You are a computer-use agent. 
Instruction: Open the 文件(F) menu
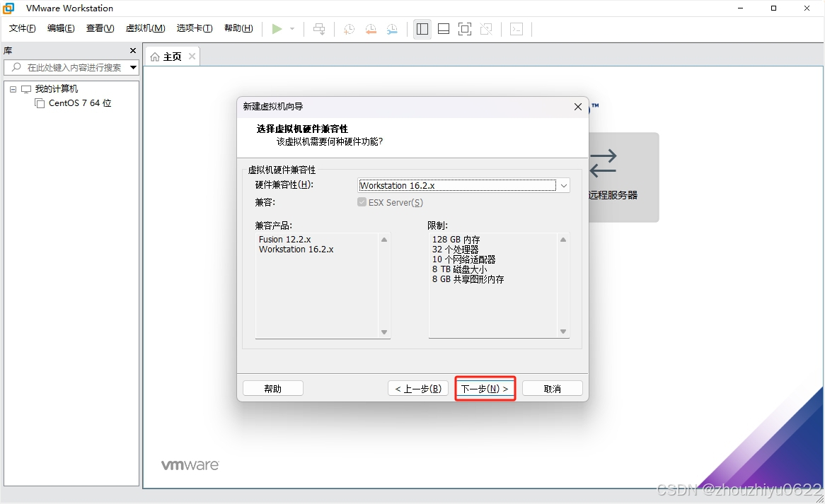coord(22,28)
